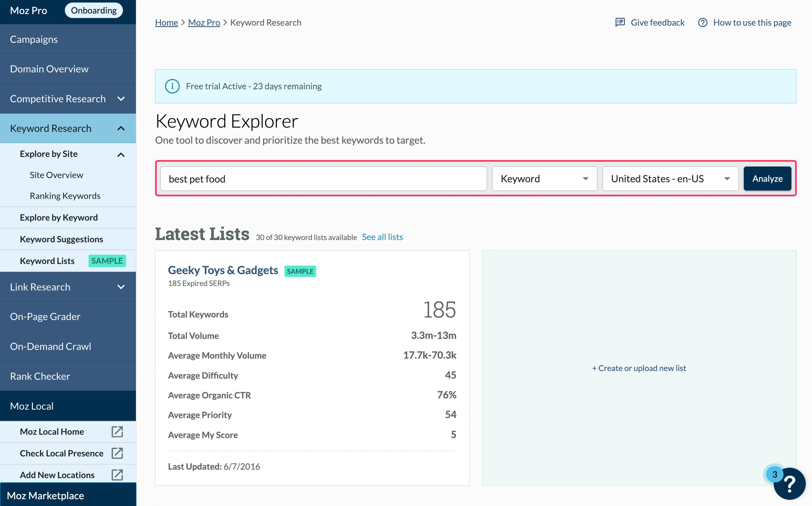Viewport: 812px width, 506px height.
Task: Open Moz Local section header
Action: coord(68,406)
